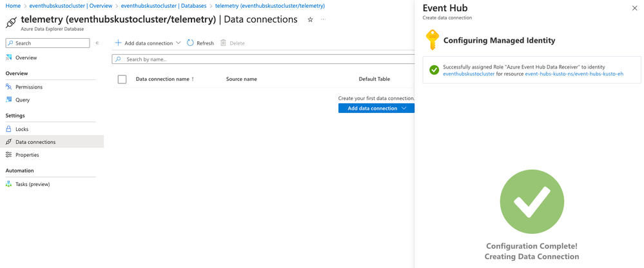Click the Event Hub panel title
644x268 pixels.
point(445,8)
